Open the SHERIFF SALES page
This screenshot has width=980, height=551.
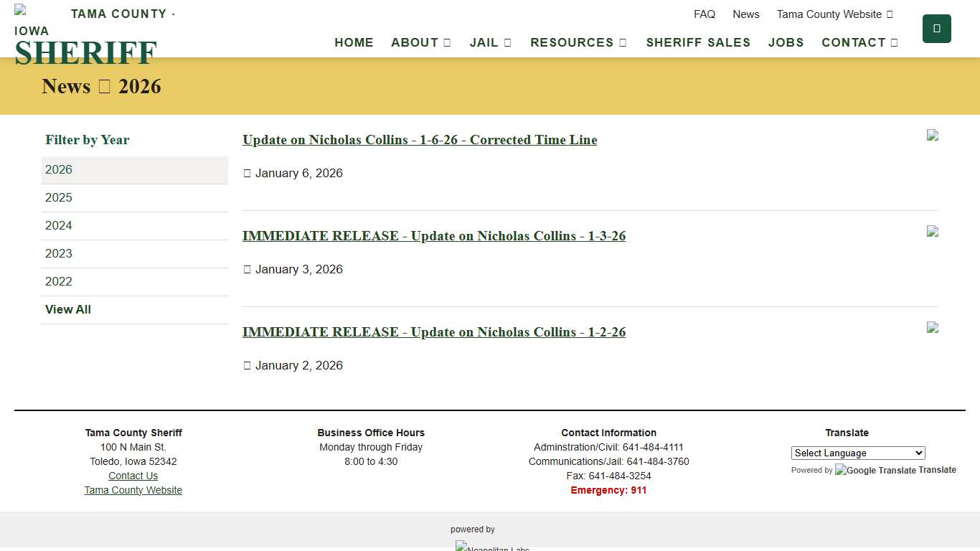[698, 42]
